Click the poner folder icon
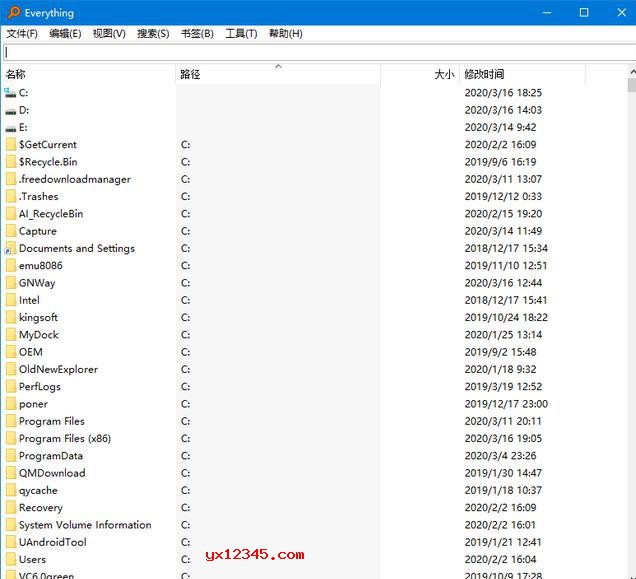This screenshot has width=636, height=579. point(11,404)
